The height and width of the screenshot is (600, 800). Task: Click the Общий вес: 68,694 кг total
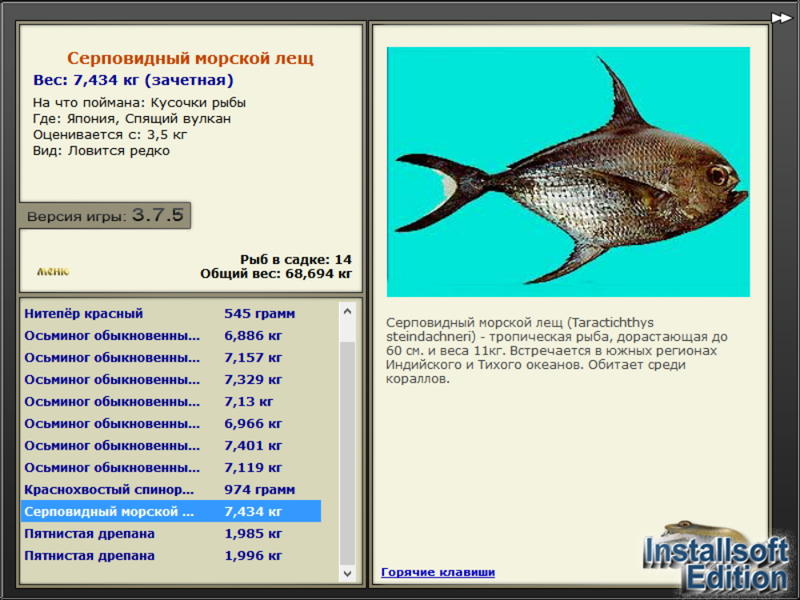pyautogui.click(x=276, y=273)
